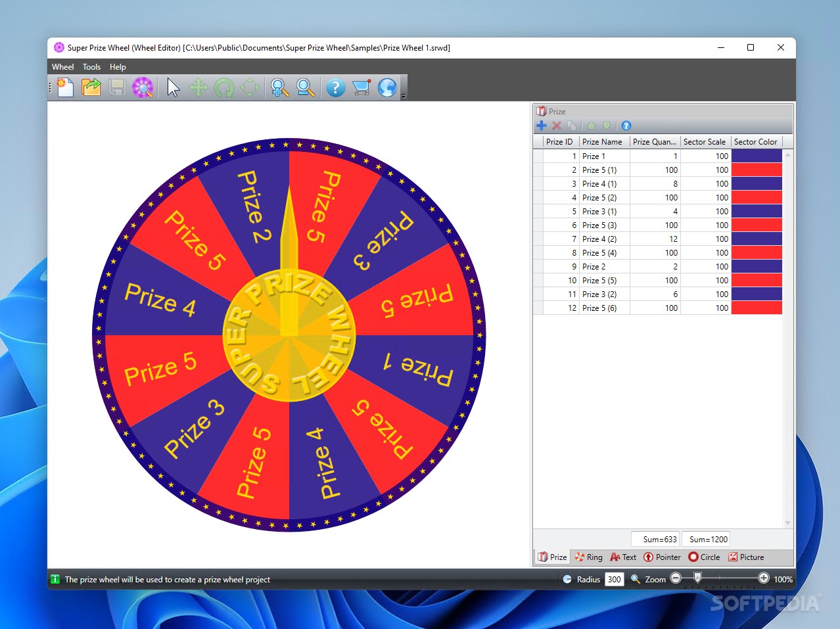Click the Radius input field showing 300
The height and width of the screenshot is (629, 840).
[614, 579]
